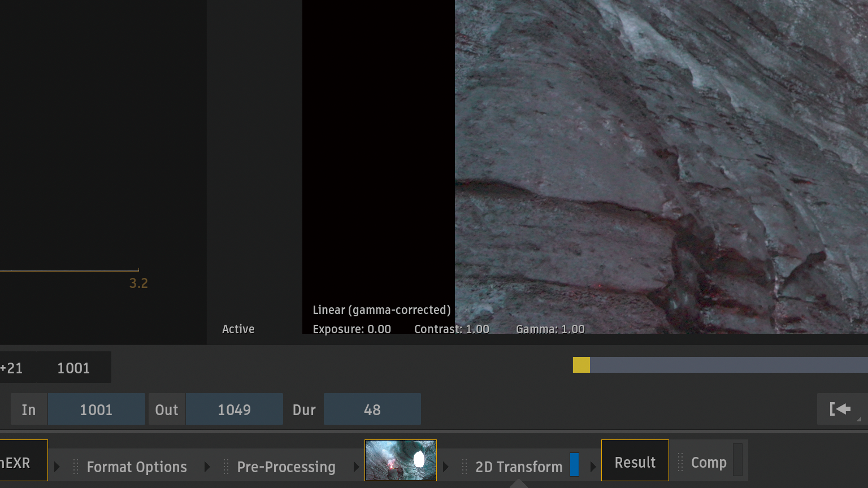Click the go-to-start bracket arrow icon
The height and width of the screenshot is (488, 868).
840,409
